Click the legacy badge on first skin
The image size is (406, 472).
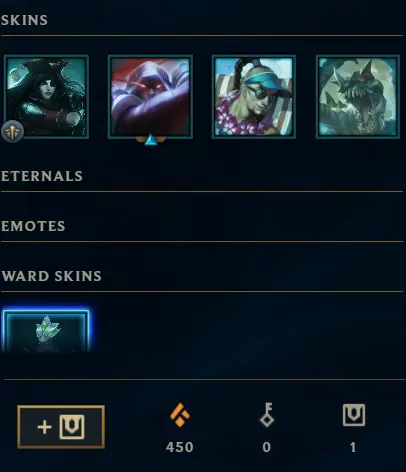[x=12, y=131]
